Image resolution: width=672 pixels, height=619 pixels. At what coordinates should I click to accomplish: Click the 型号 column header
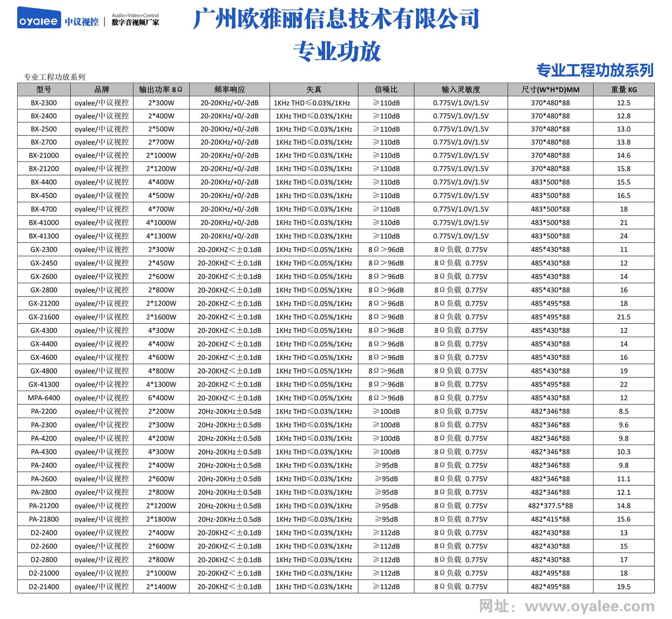(x=44, y=90)
